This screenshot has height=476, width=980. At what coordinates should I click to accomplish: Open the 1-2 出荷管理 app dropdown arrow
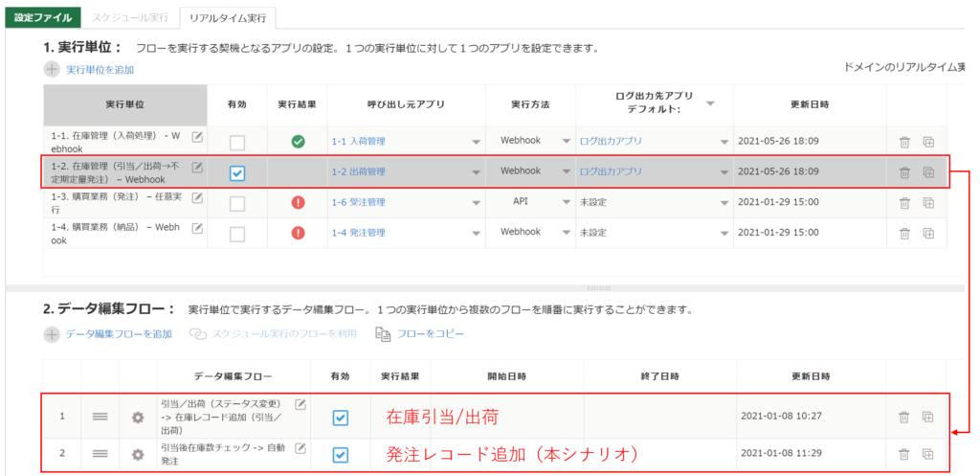tap(477, 172)
